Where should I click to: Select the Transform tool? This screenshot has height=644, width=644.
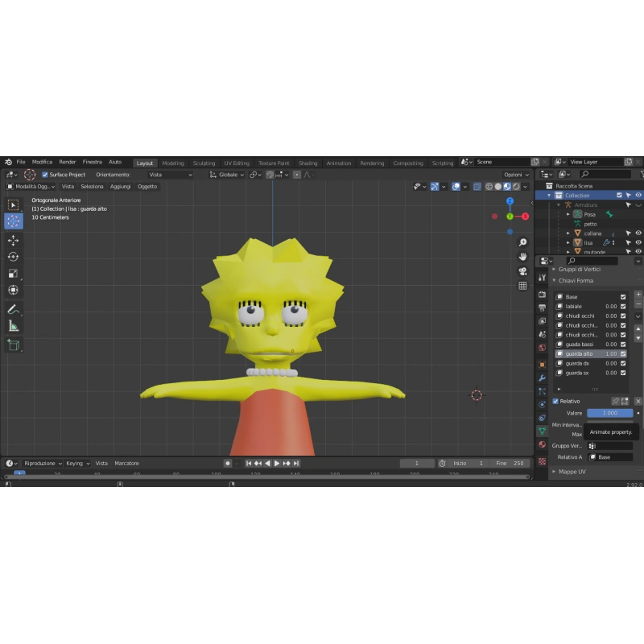(x=13, y=290)
